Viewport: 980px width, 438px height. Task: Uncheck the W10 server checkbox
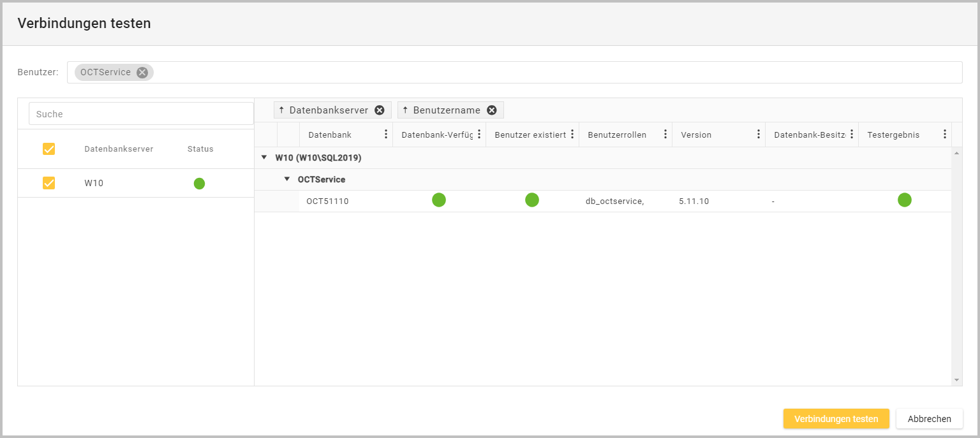[x=48, y=183]
